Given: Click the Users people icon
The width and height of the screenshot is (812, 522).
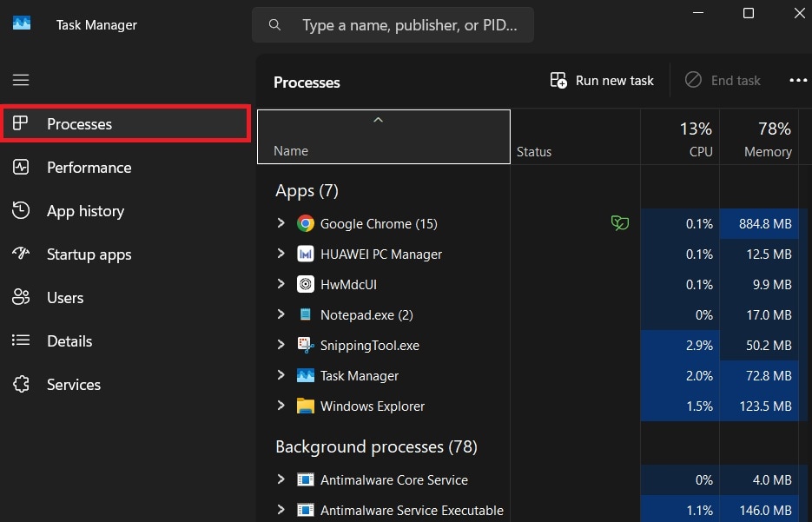Looking at the screenshot, I should (21, 297).
